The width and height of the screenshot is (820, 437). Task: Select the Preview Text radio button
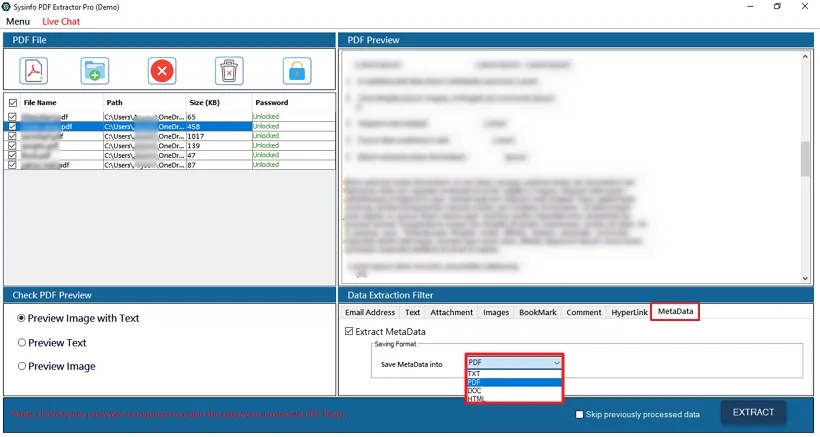[22, 342]
